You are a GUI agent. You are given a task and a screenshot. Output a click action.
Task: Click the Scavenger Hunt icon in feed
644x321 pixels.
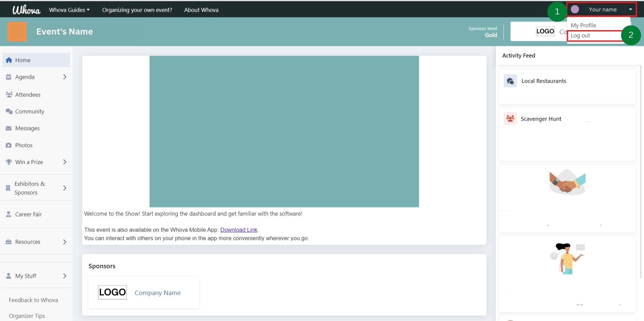point(510,119)
